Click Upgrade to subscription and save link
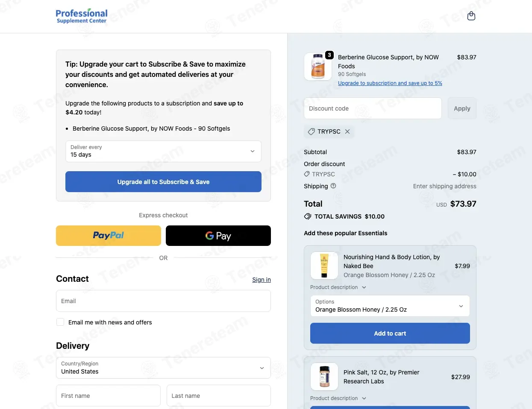This screenshot has width=532, height=409. (x=390, y=83)
